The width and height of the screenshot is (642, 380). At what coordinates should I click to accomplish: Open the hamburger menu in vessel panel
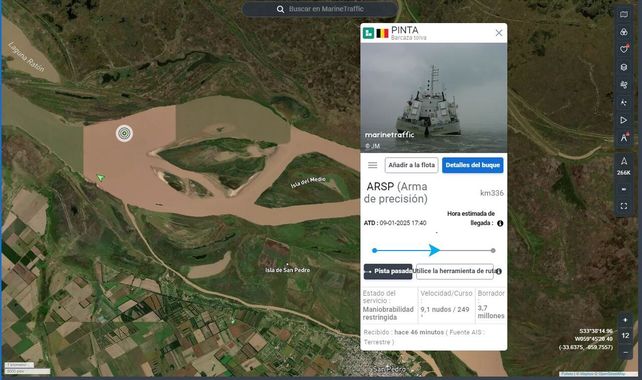coord(373,165)
